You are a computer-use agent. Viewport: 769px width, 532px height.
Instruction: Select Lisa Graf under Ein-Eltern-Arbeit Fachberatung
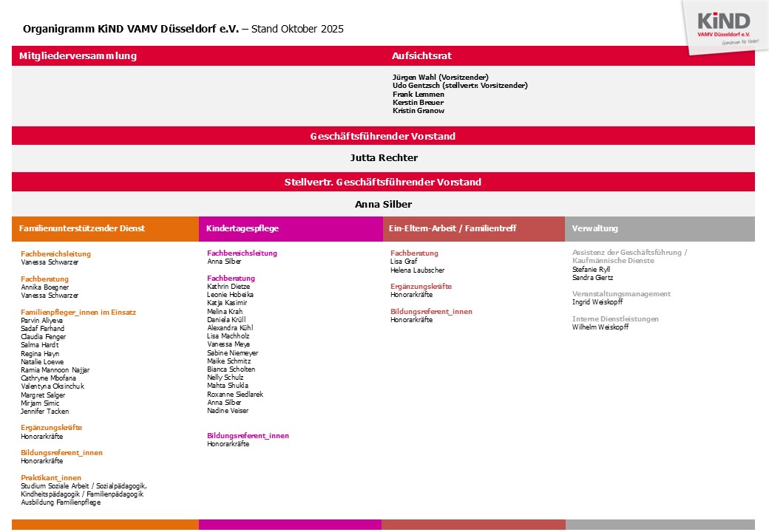tap(404, 262)
